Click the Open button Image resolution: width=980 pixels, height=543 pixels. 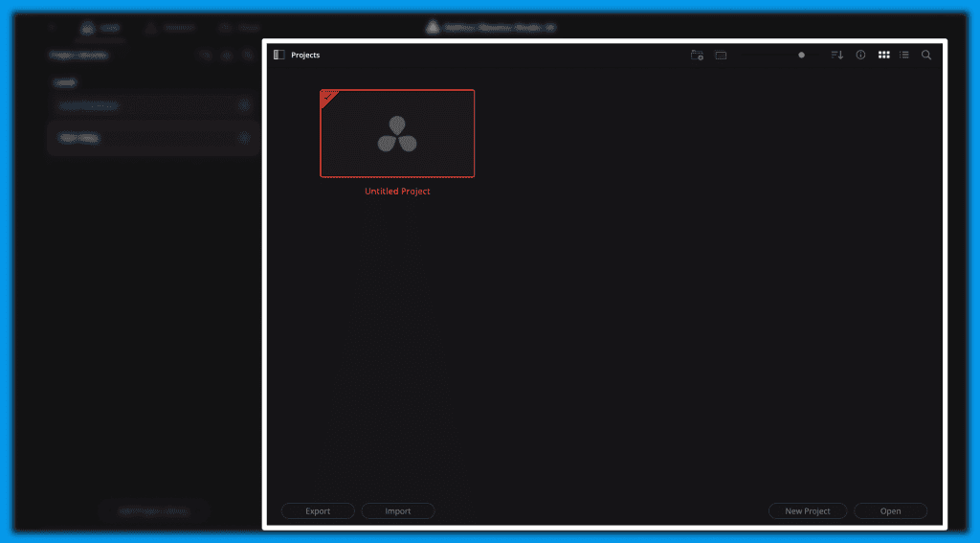(891, 511)
